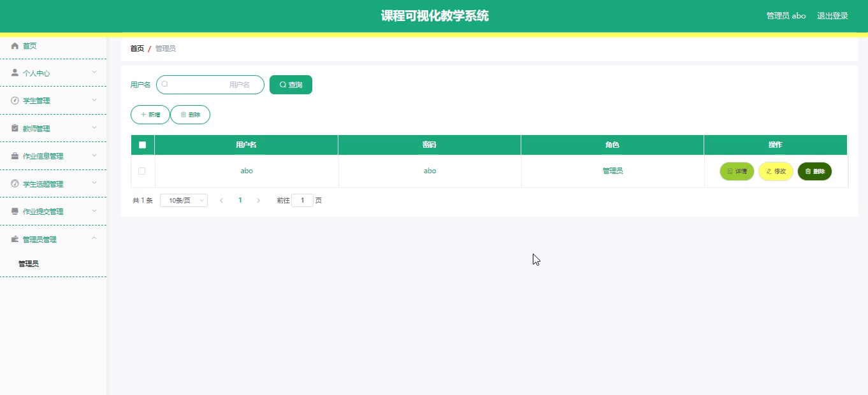This screenshot has width=868, height=395.
Task: Click the 用户名 column header
Action: coord(246,145)
